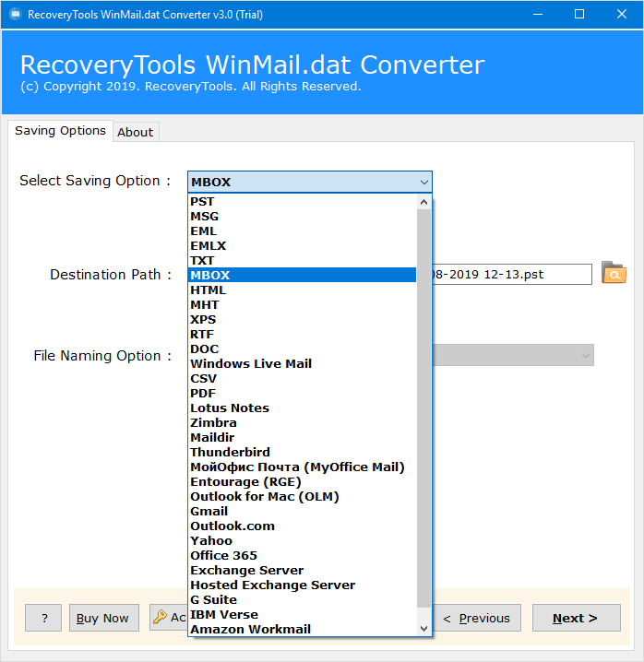Image resolution: width=644 pixels, height=662 pixels.
Task: Select Outlook for Mac (OLM)
Action: click(x=302, y=496)
